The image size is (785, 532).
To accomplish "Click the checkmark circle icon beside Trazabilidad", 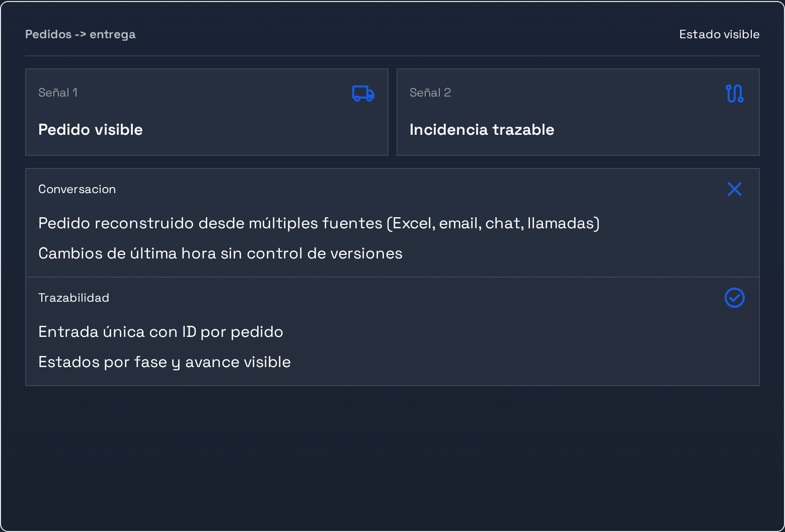I will click(x=735, y=298).
